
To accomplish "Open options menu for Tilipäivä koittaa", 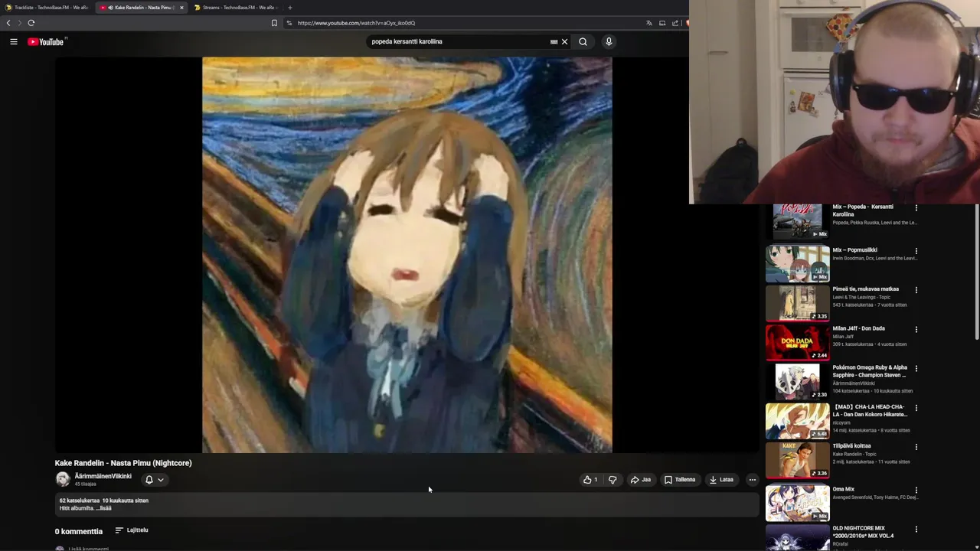I will [x=916, y=447].
